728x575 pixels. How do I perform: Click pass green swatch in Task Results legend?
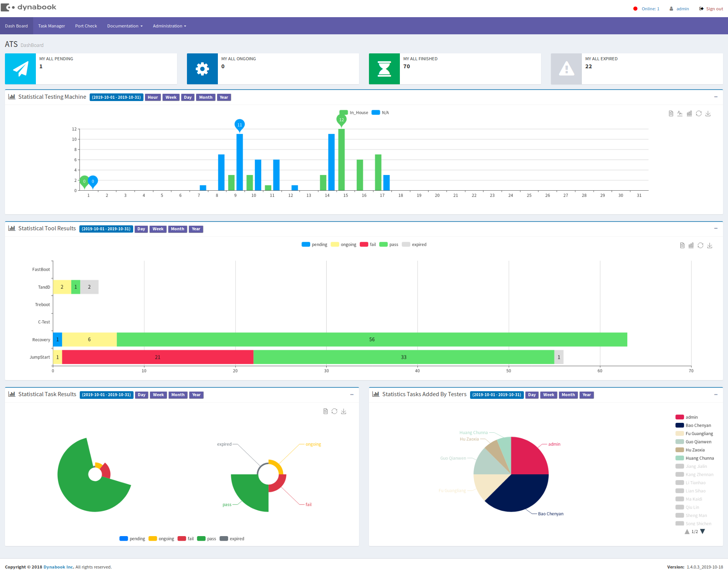201,539
